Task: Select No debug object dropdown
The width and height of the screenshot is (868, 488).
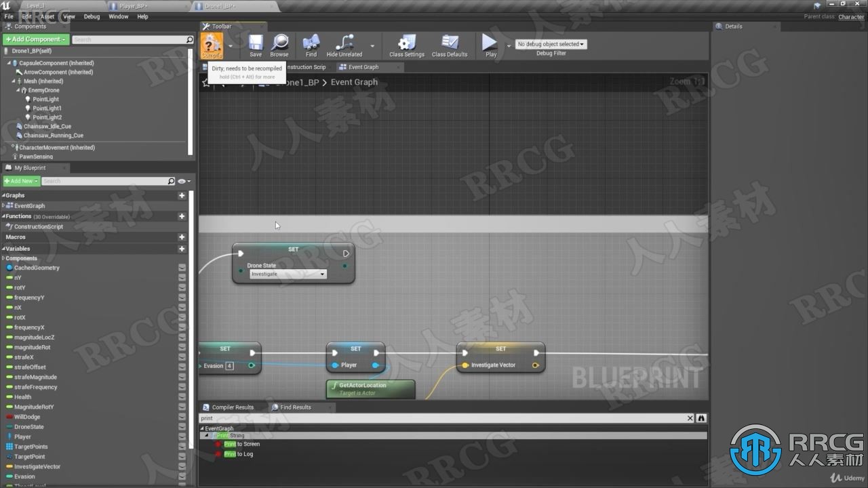Action: tap(551, 44)
